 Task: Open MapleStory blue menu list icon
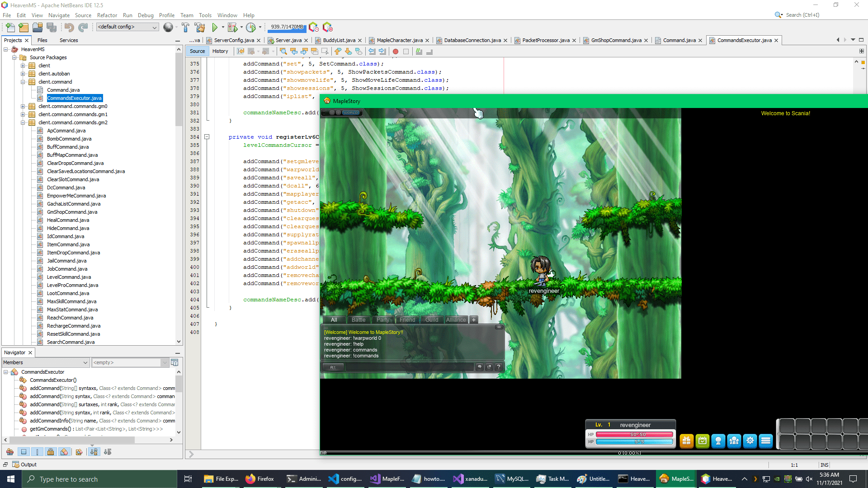click(766, 441)
